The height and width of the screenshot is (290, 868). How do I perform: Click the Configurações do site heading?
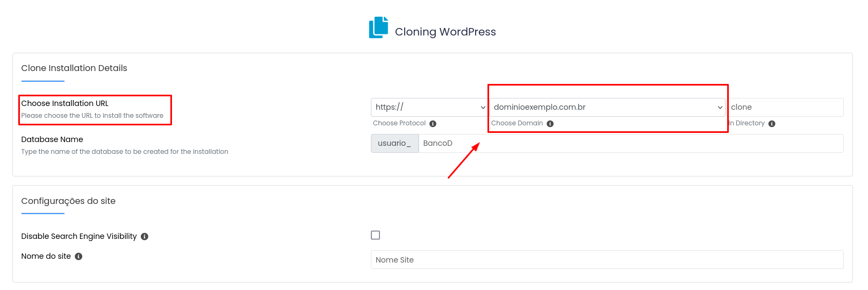coord(68,201)
